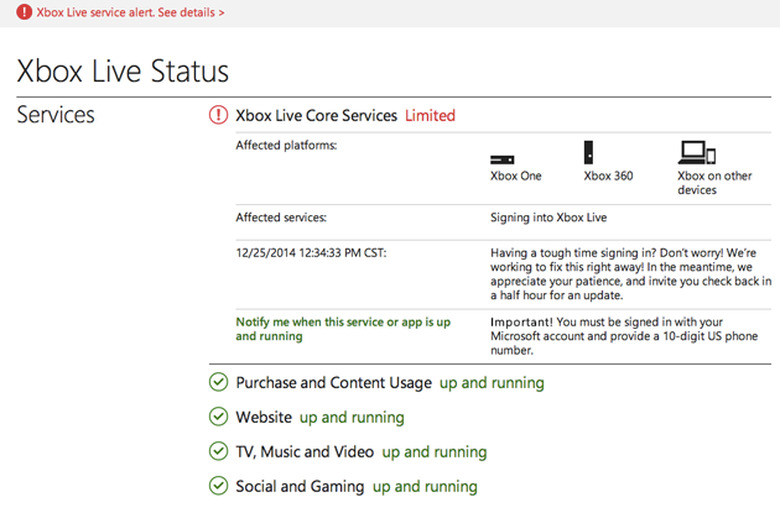Click the Xbox on other devices icon
780x513 pixels.
pos(697,152)
